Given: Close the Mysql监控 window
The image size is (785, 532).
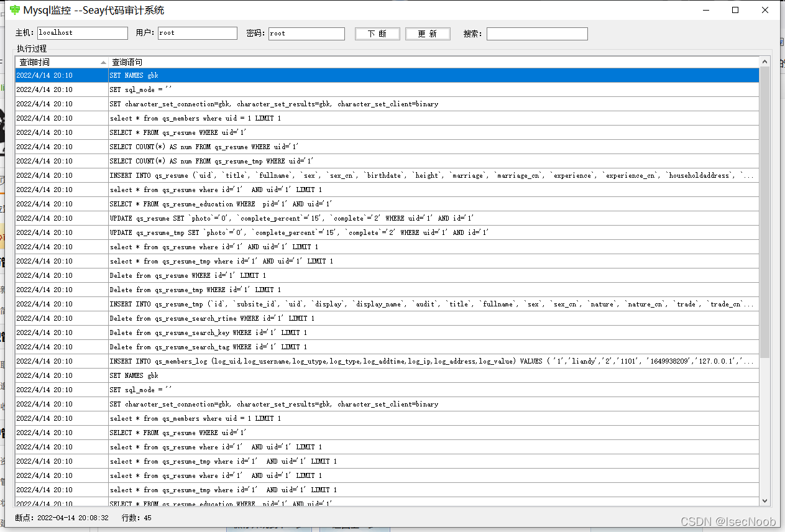Looking at the screenshot, I should (765, 10).
